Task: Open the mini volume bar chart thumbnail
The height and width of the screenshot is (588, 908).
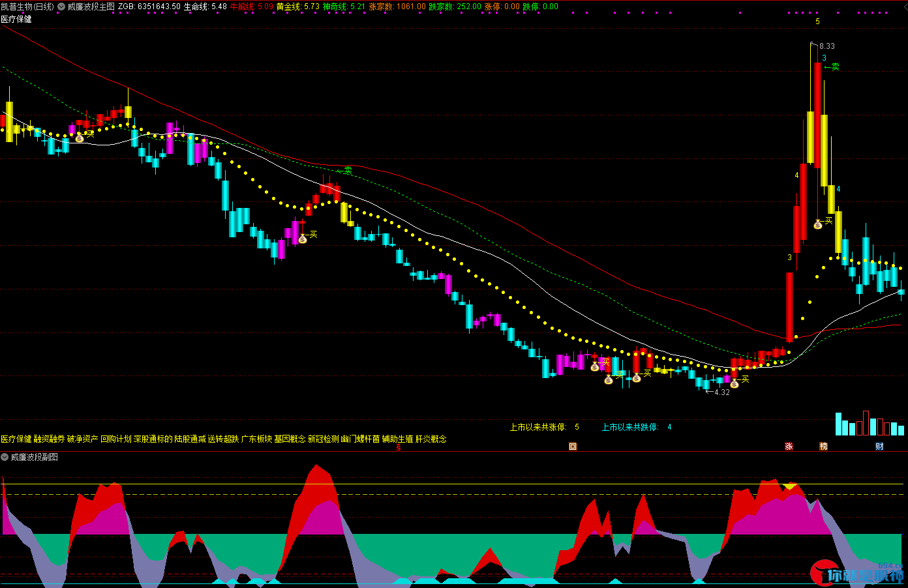Action: point(870,423)
